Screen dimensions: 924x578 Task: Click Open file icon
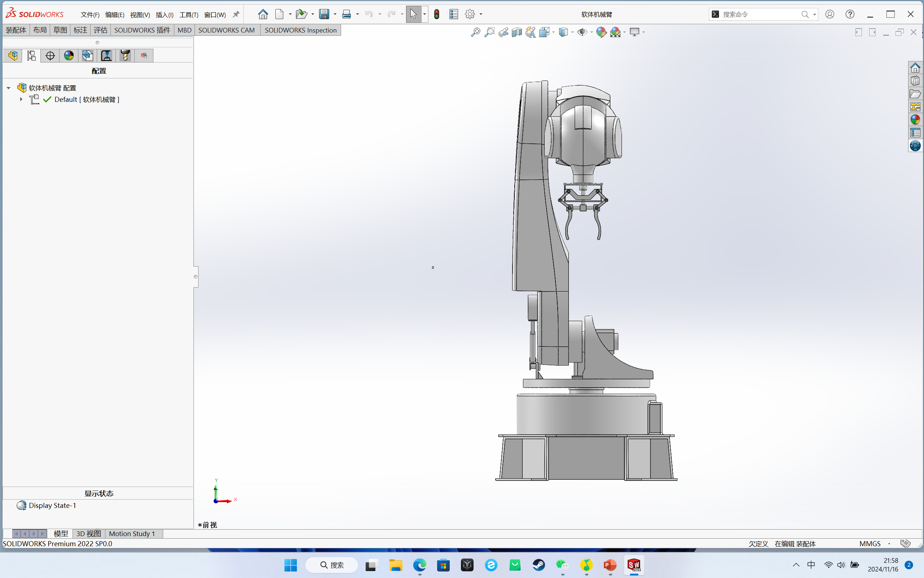click(301, 14)
